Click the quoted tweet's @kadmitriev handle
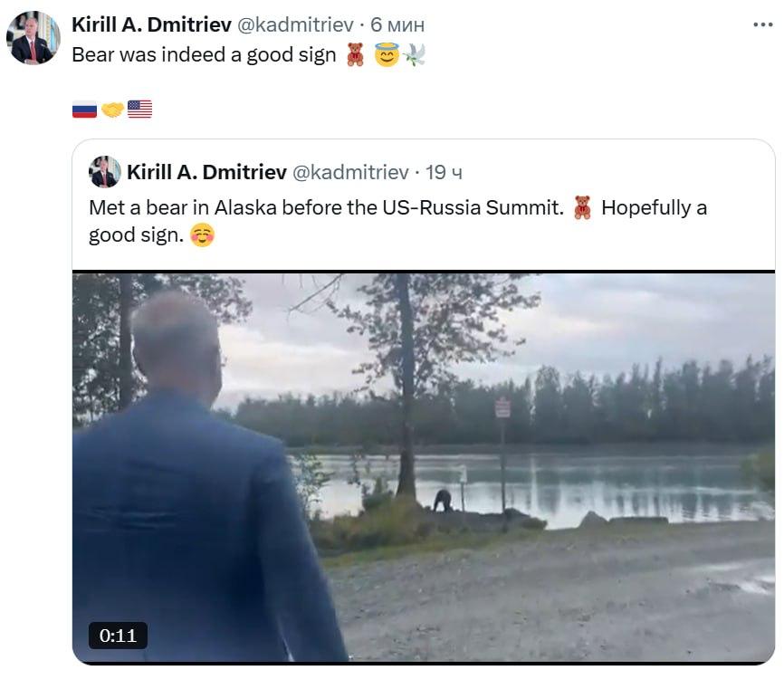The height and width of the screenshot is (679, 784). [x=350, y=172]
